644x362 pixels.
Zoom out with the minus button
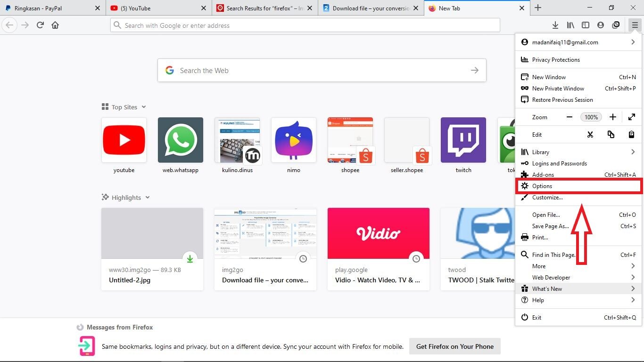click(570, 117)
